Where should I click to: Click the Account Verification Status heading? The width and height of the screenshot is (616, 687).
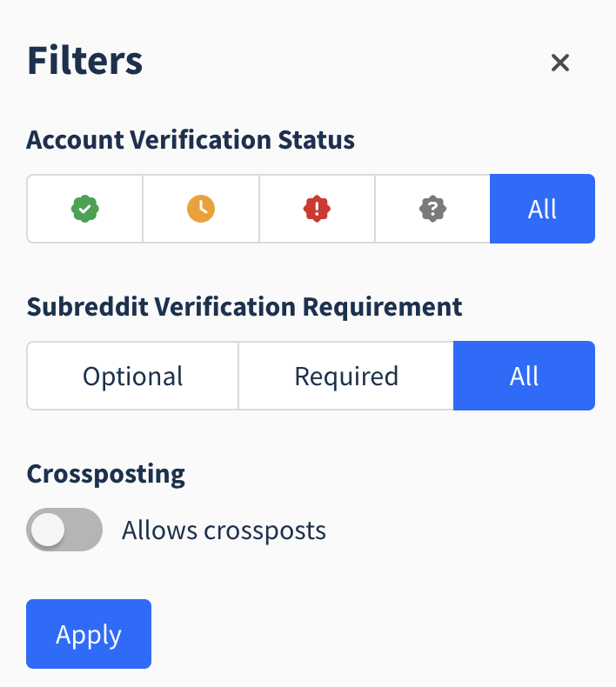pyautogui.click(x=191, y=140)
